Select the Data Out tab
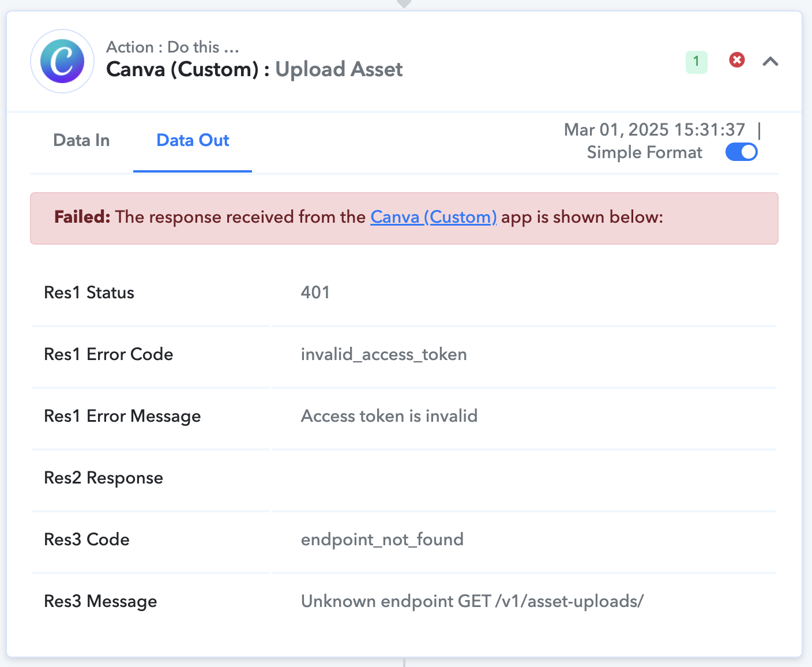This screenshot has height=667, width=812. [x=193, y=140]
